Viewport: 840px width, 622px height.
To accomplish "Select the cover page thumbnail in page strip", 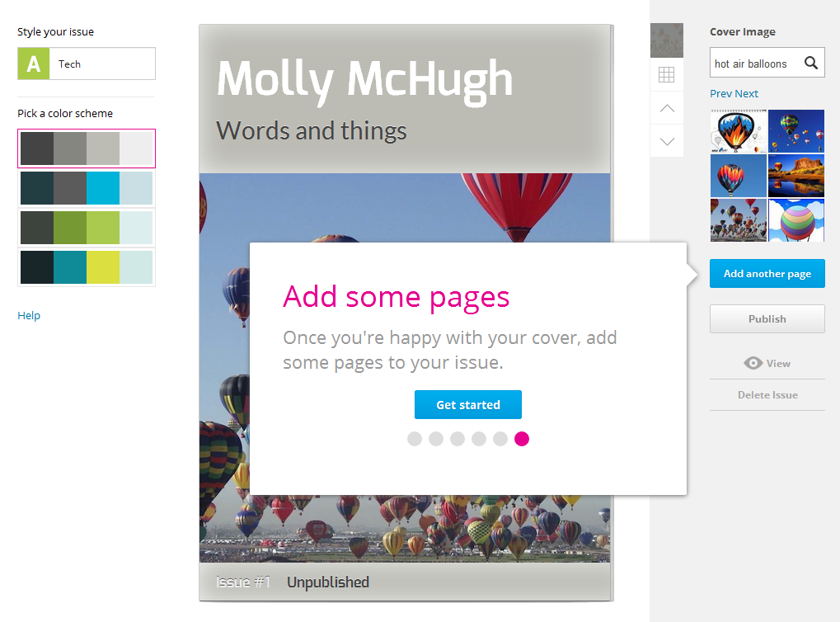I will tap(666, 40).
